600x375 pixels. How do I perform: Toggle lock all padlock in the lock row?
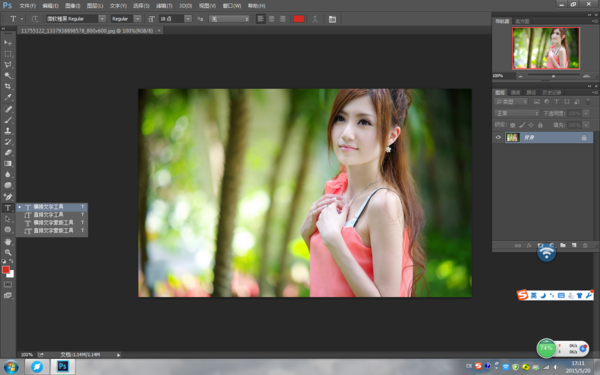(x=540, y=125)
